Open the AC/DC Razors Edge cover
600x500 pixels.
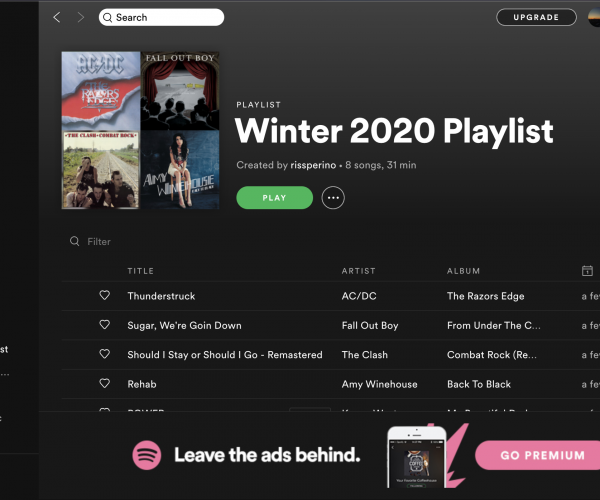point(101,91)
